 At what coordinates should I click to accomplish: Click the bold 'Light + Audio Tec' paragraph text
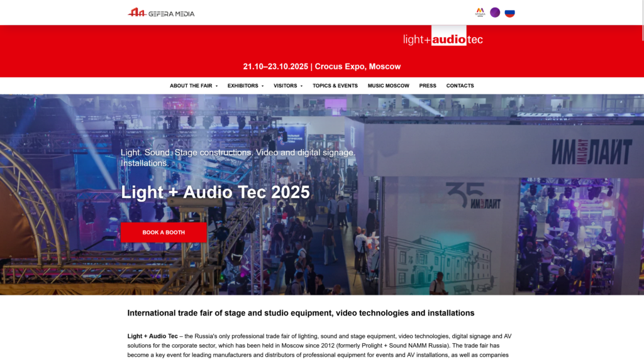coord(152,336)
